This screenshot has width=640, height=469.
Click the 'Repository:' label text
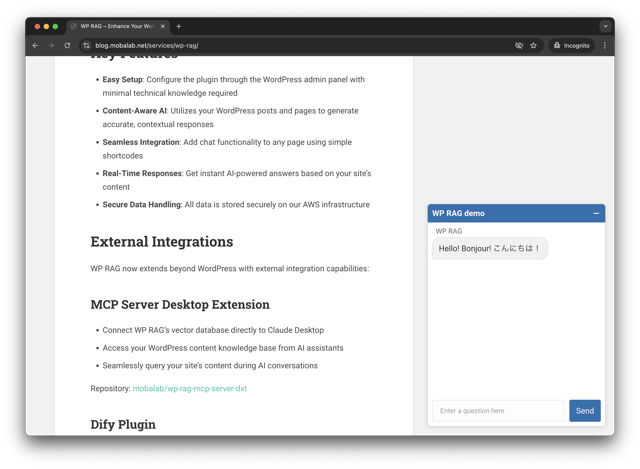(x=110, y=389)
